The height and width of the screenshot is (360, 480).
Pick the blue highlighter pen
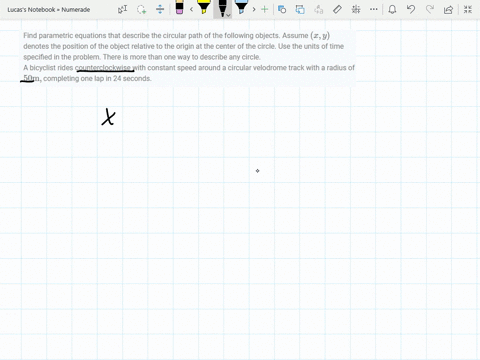[x=241, y=7]
